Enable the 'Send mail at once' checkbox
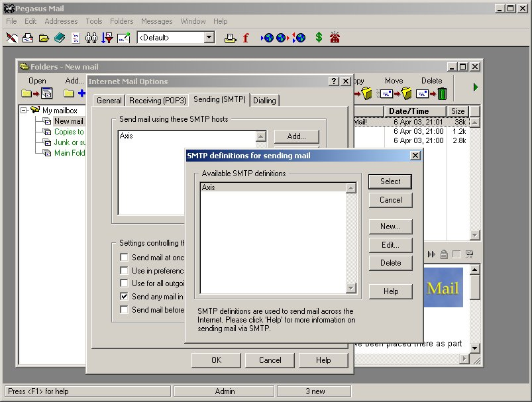 pyautogui.click(x=124, y=258)
